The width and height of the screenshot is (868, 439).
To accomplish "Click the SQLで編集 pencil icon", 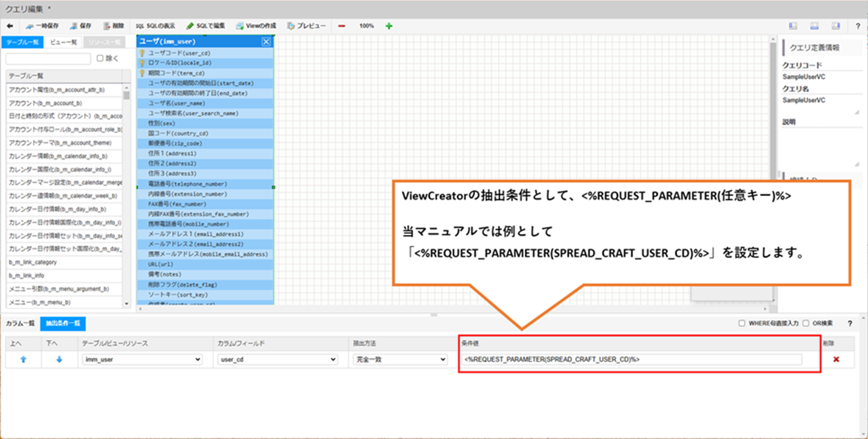I will tap(190, 26).
